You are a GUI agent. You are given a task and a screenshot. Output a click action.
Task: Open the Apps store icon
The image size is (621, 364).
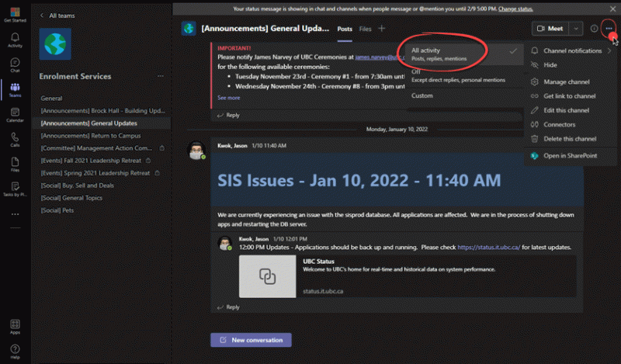[15, 327]
